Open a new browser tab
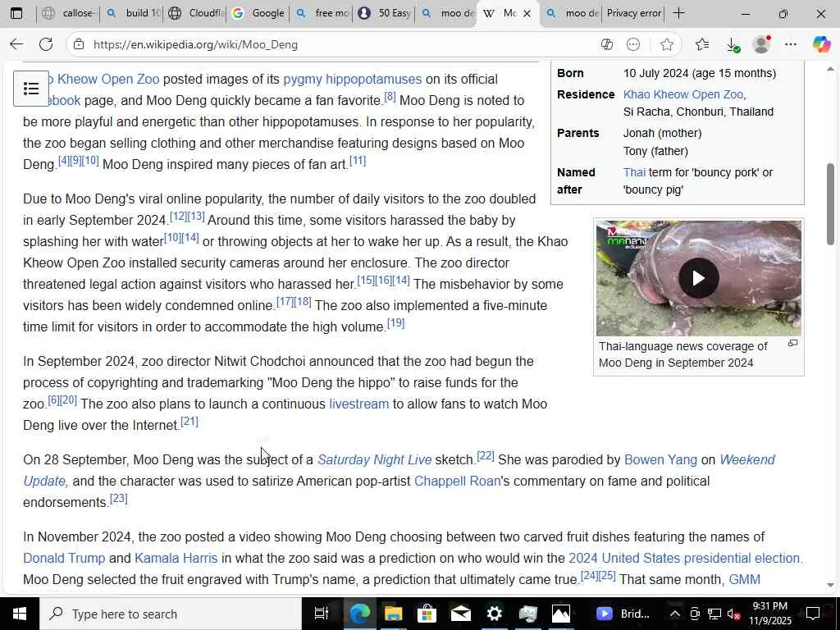840x630 pixels. point(678,13)
